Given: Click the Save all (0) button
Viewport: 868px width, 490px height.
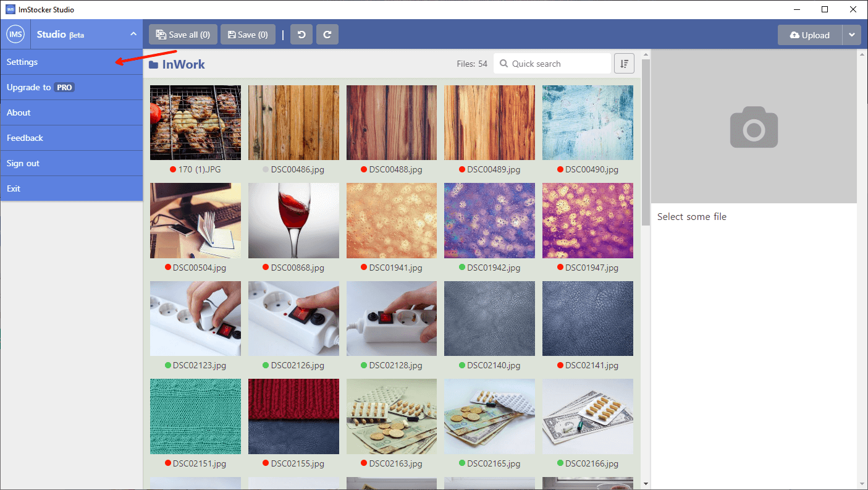Looking at the screenshot, I should coord(183,35).
